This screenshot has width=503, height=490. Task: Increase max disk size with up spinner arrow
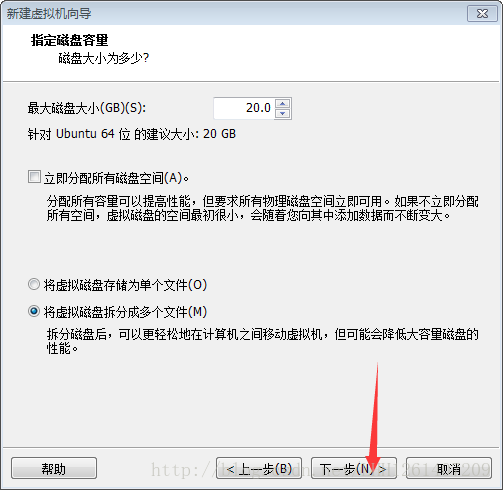[283, 103]
